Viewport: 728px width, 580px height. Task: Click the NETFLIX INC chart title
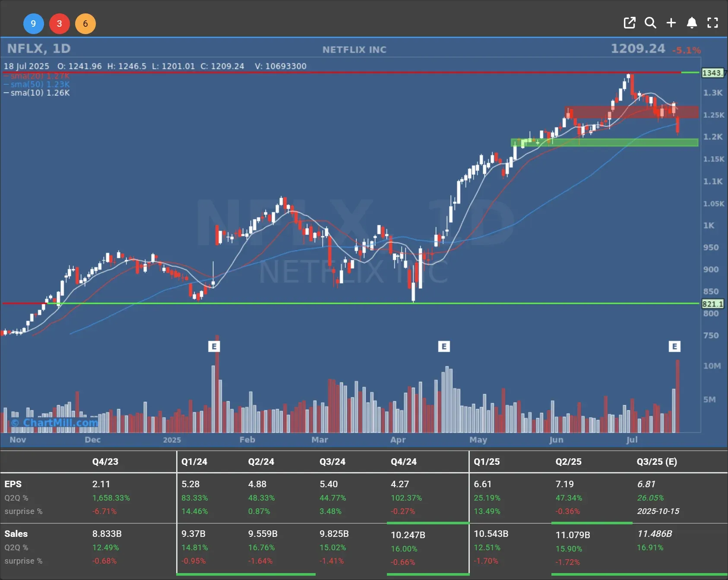tap(355, 50)
